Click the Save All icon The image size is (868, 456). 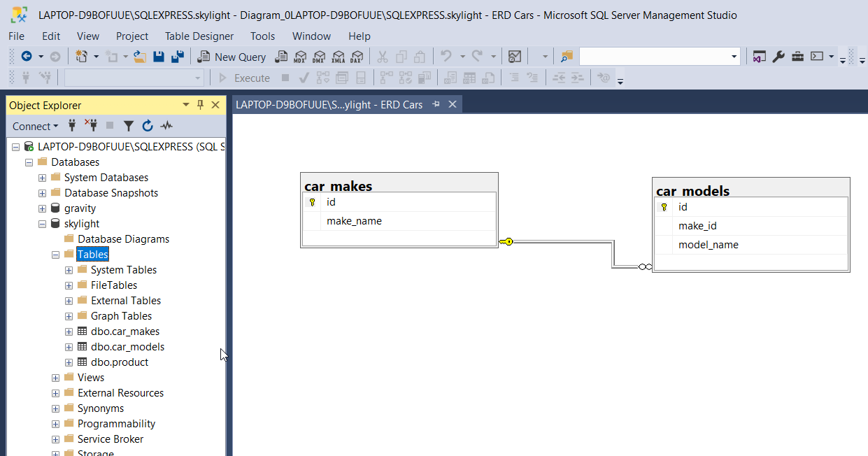click(x=178, y=57)
